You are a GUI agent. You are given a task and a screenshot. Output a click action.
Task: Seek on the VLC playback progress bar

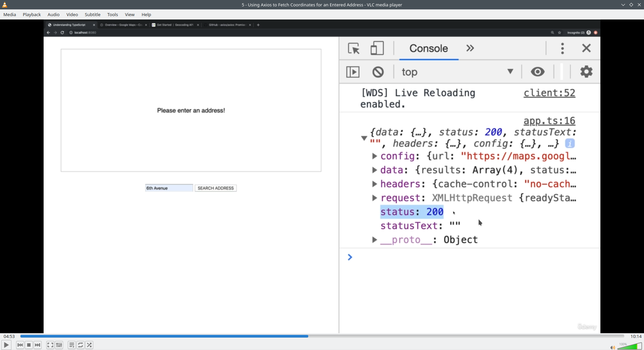point(322,336)
